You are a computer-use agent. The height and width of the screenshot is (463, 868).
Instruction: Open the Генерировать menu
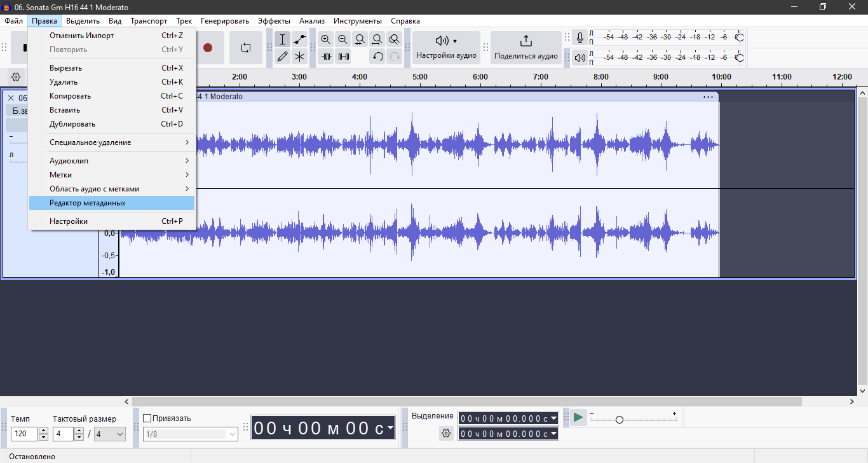click(x=225, y=21)
